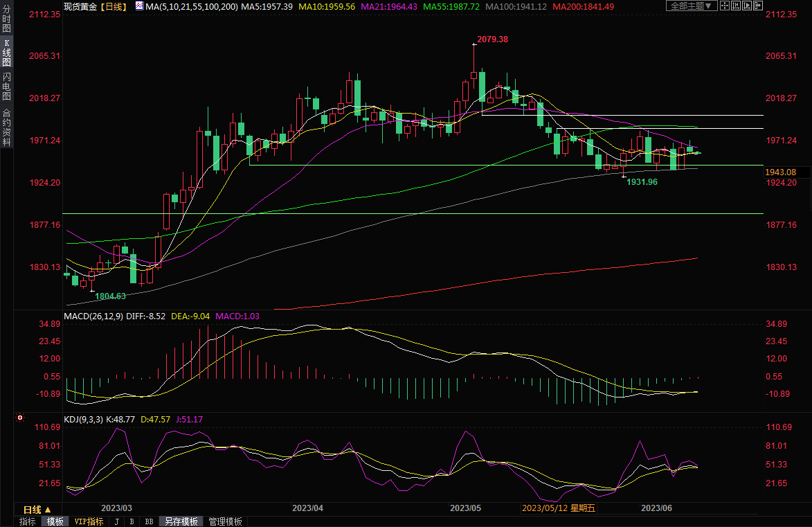Open the 合约资料 side tab
The width and height of the screenshot is (812, 527).
[x=6, y=127]
